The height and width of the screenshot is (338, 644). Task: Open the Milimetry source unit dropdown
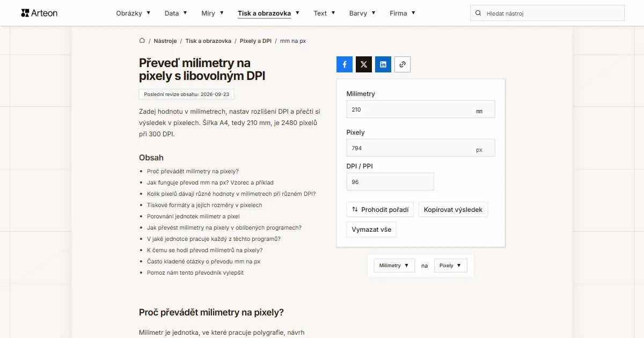[x=394, y=266]
